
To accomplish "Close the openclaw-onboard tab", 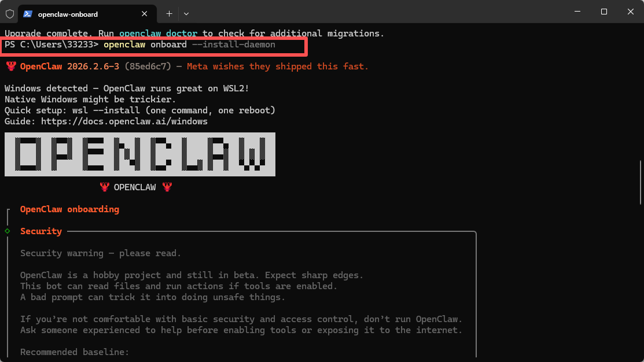I will (144, 14).
